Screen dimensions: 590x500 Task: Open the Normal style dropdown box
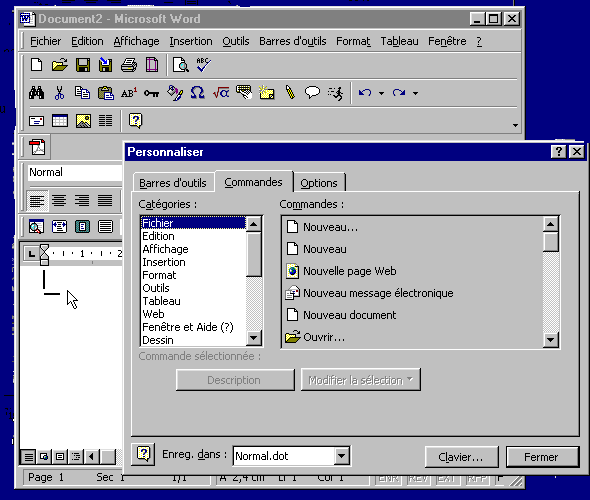pos(75,172)
